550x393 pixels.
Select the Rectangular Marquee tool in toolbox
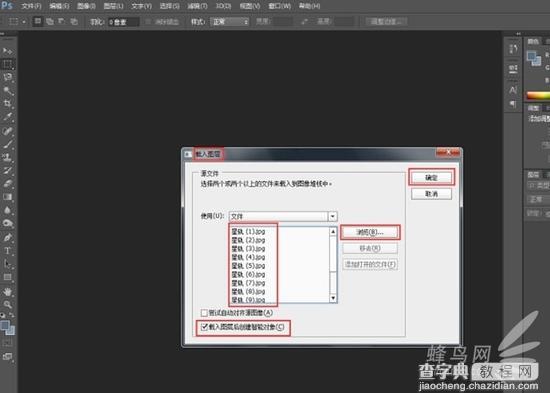click(7, 65)
